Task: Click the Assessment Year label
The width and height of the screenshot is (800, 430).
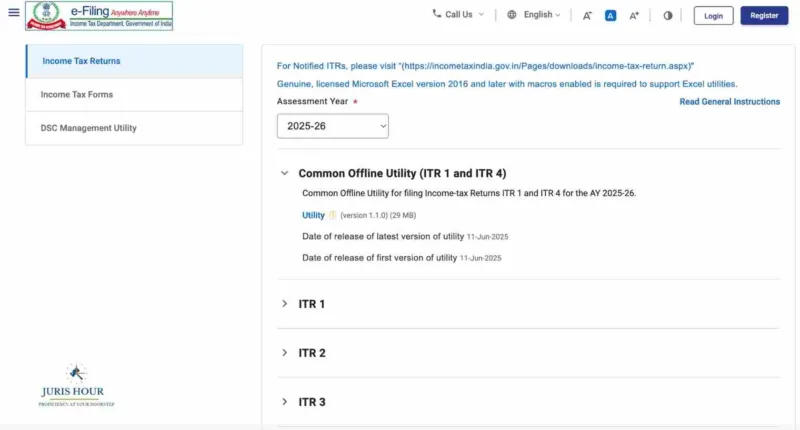Action: coord(312,102)
